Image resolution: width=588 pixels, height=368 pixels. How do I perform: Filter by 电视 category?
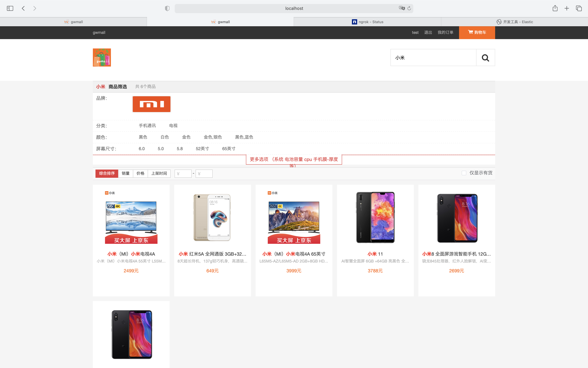(173, 126)
